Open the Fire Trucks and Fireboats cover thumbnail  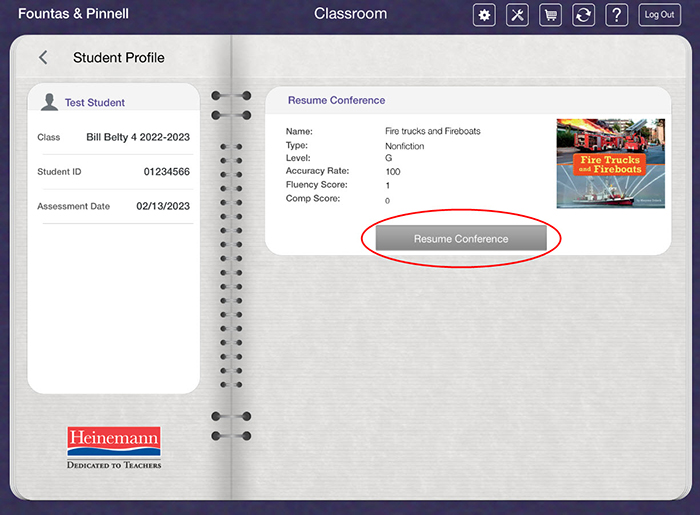tap(610, 163)
